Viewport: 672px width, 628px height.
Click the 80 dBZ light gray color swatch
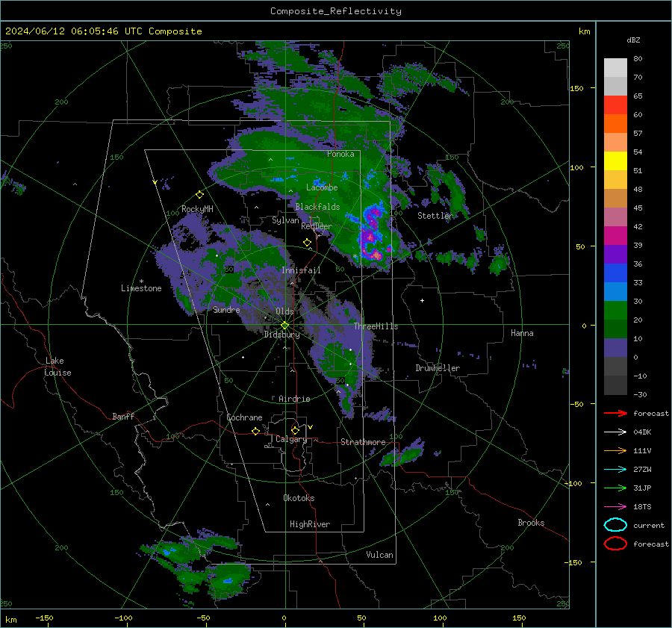tap(615, 67)
